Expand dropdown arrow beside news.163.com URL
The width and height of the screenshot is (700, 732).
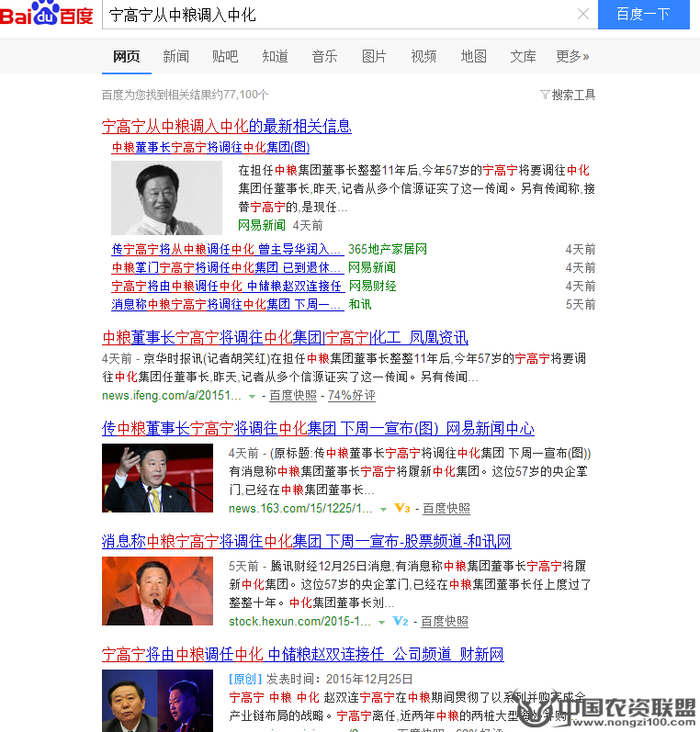[x=383, y=510]
